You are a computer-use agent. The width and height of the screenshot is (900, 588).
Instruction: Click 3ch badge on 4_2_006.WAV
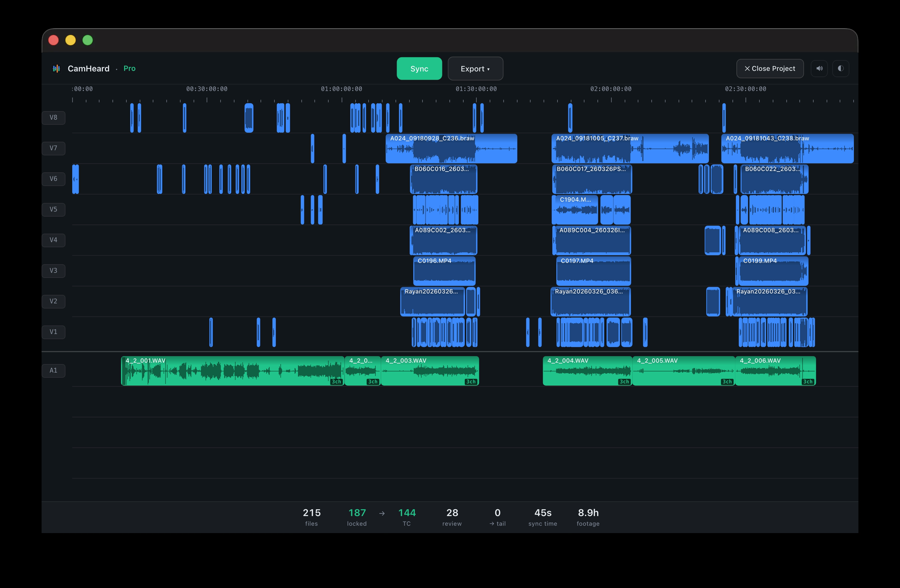(808, 382)
